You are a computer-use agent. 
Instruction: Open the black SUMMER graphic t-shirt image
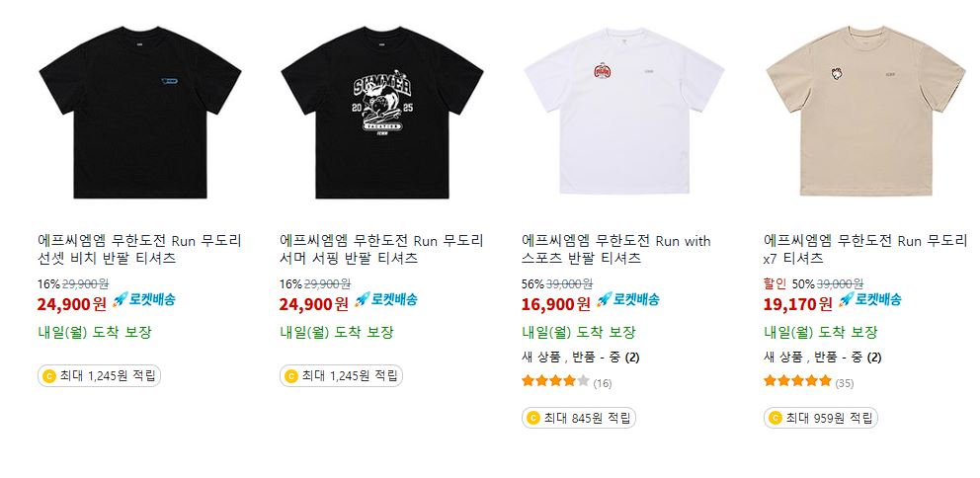382,113
